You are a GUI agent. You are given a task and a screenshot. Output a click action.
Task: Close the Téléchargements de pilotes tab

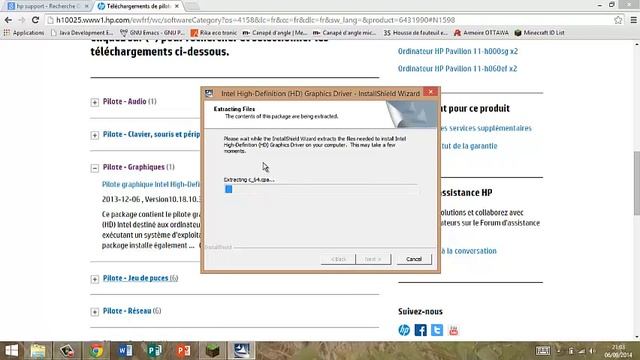177,6
